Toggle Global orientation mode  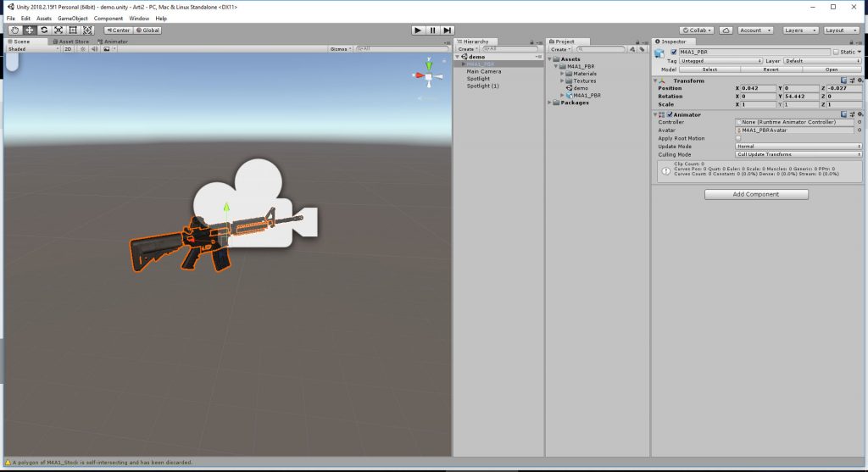[x=147, y=31]
